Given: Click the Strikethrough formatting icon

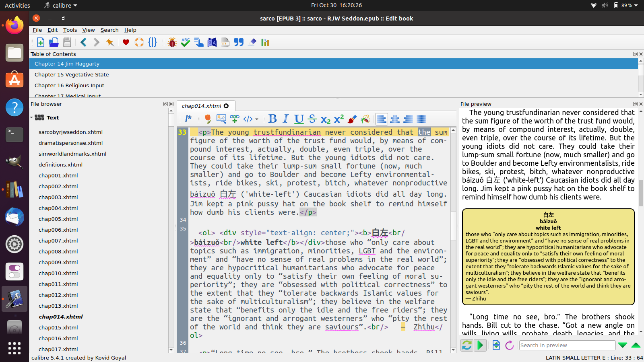Looking at the screenshot, I should [312, 119].
